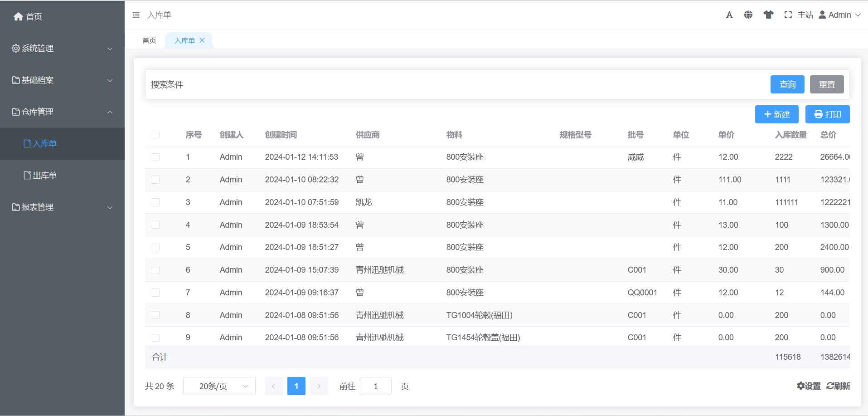Click batch number QQ0001 cell

coord(642,293)
